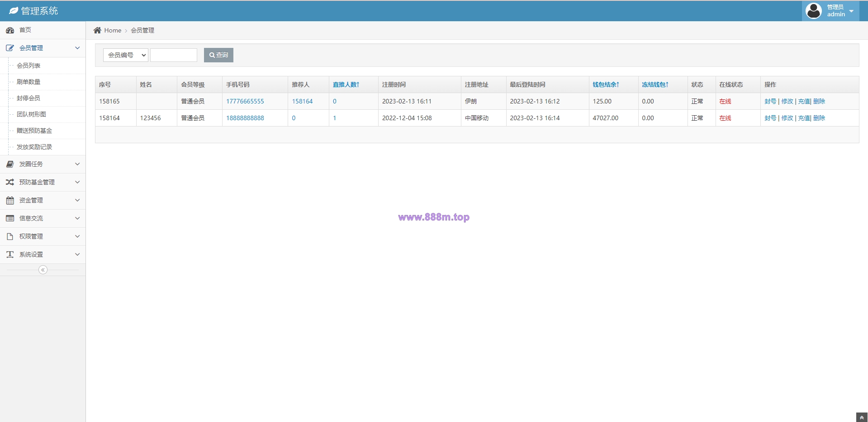
Task: Open the admin user dropdown arrow
Action: [851, 11]
